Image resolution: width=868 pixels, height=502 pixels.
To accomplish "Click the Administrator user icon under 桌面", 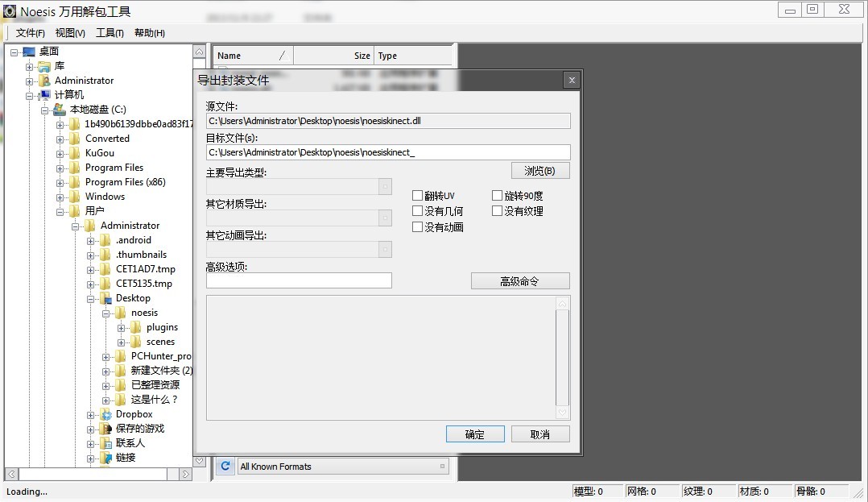I will pos(44,81).
